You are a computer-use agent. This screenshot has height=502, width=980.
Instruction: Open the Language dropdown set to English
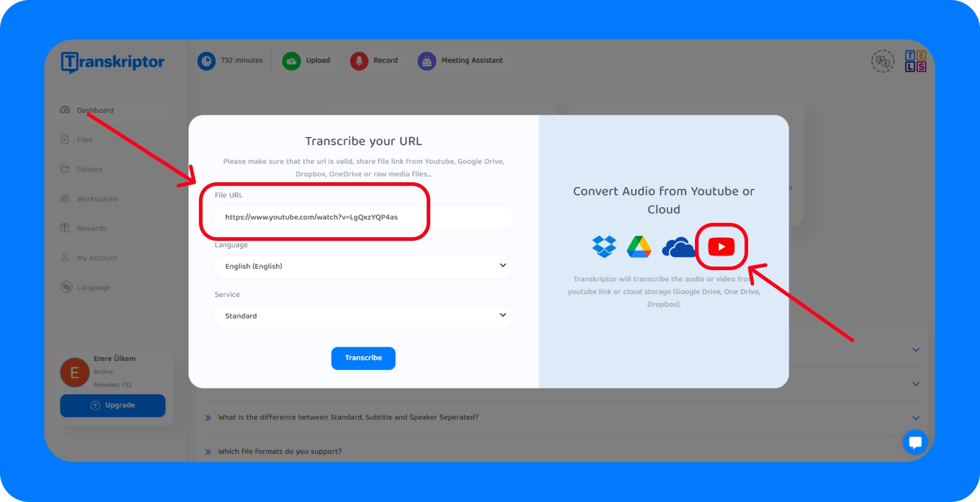tap(363, 266)
